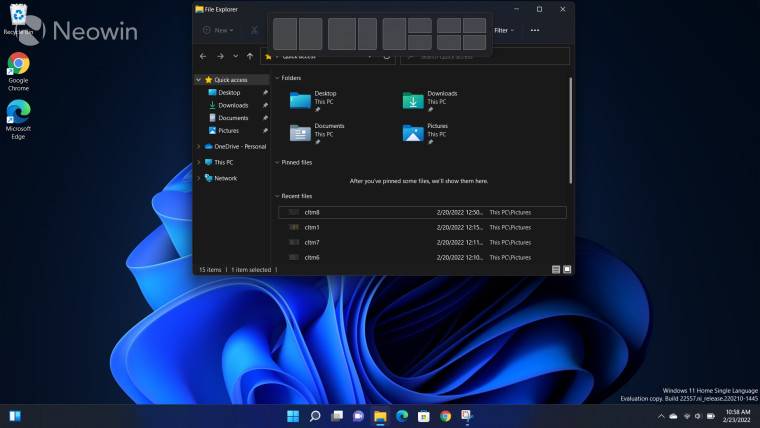
Task: Switch to large thumbnails view toggle
Action: [x=567, y=269]
